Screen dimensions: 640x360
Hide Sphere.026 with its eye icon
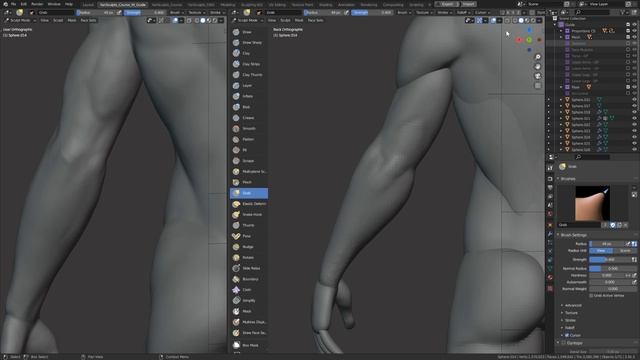[634, 150]
